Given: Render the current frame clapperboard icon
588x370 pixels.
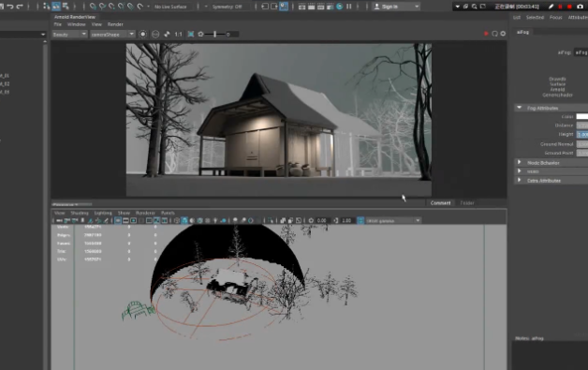Looking at the screenshot, I should point(311,7).
